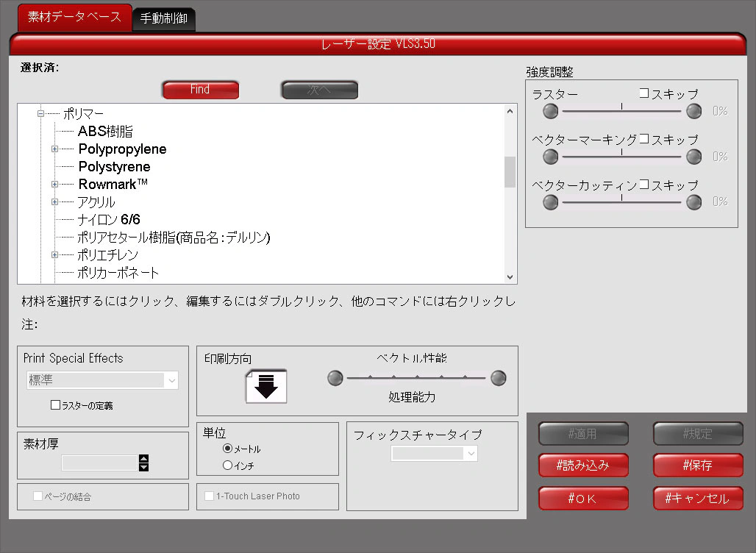Increase 素材厚 with the up stepper
Screen dimensions: 756x553
pos(143,458)
